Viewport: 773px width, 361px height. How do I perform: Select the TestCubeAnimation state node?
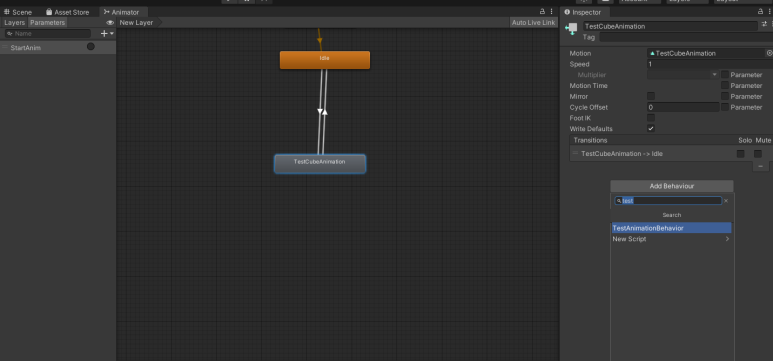click(x=320, y=164)
